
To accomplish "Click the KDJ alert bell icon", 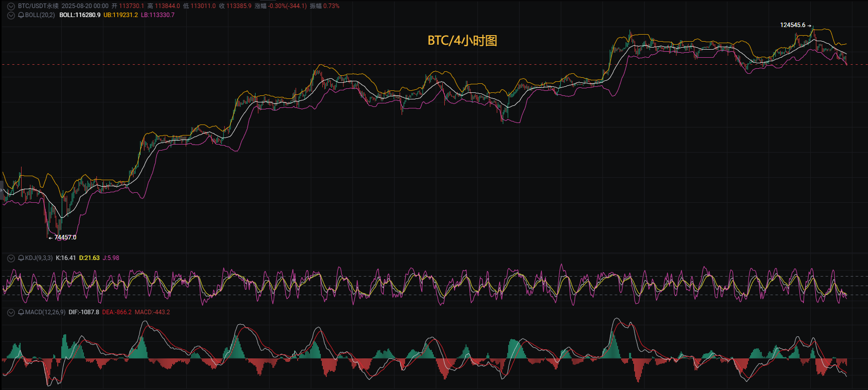I will [21, 258].
